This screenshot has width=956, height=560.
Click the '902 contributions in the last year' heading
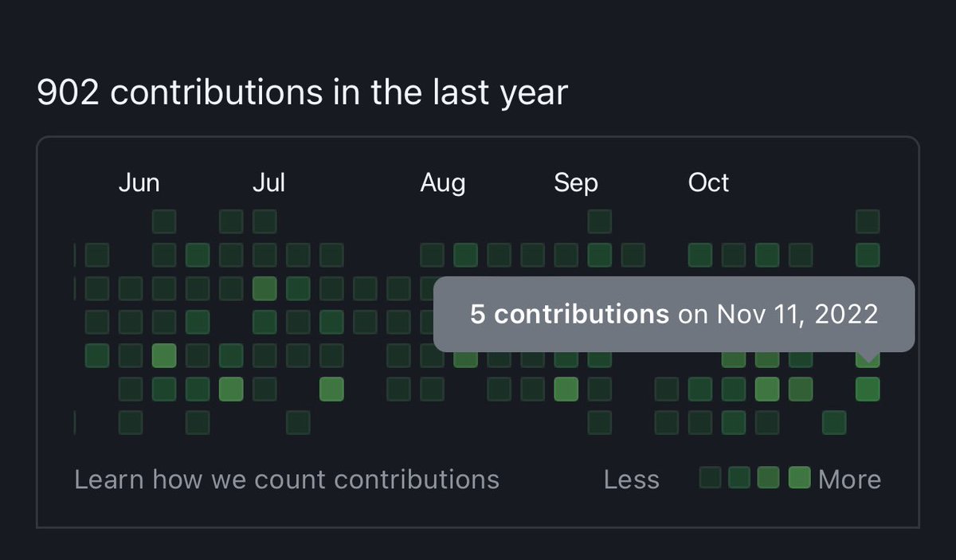click(302, 93)
